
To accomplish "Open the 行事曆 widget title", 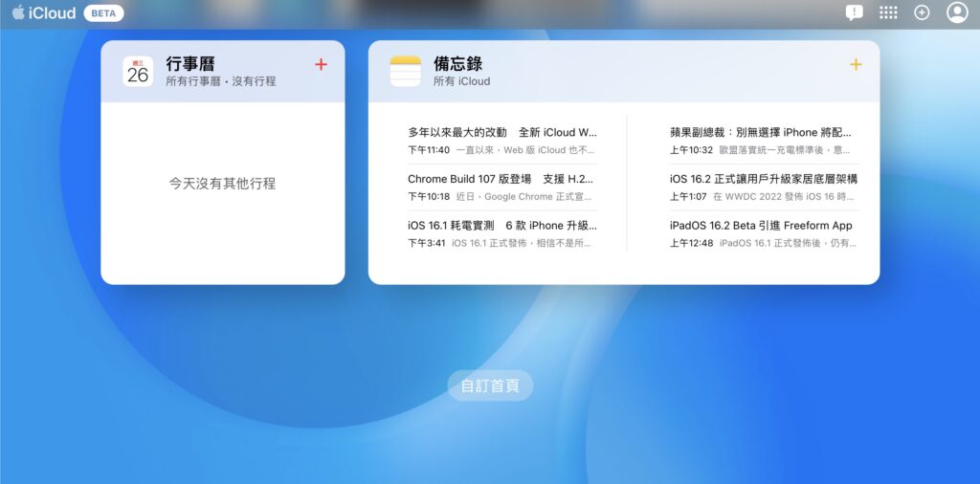I will (x=190, y=64).
